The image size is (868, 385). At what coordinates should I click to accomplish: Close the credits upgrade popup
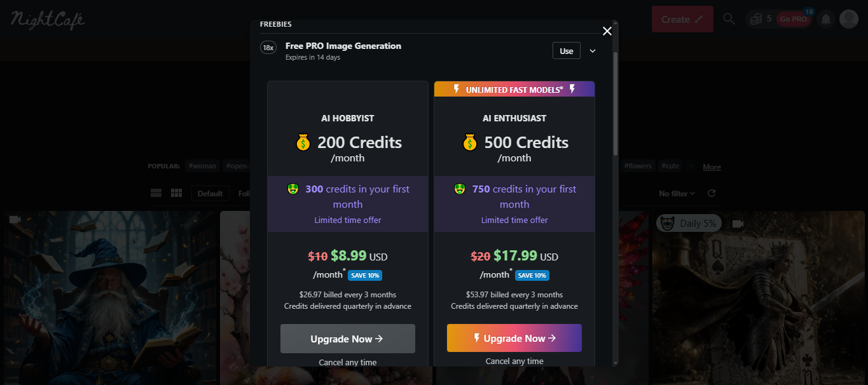click(607, 31)
